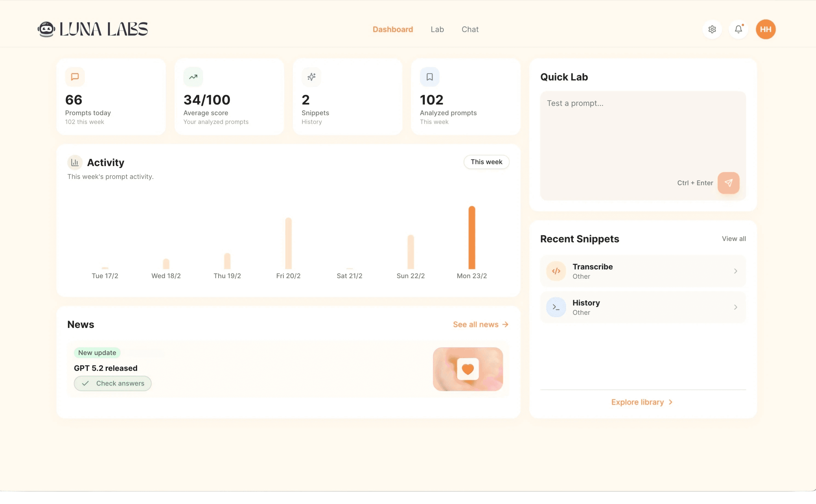
Task: Open the Transcribe snippet code icon
Action: point(555,271)
